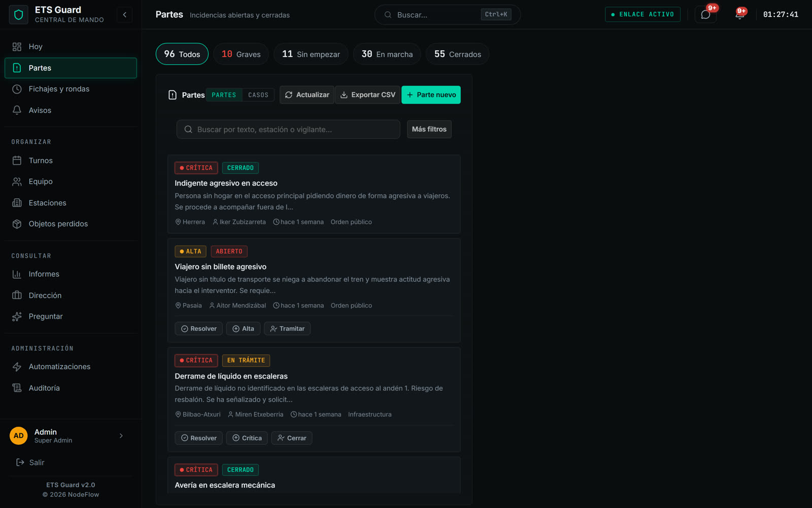Viewport: 812px width, 508px height.
Task: Click the 'Bilbao-Atxuri' station label
Action: [x=201, y=415]
